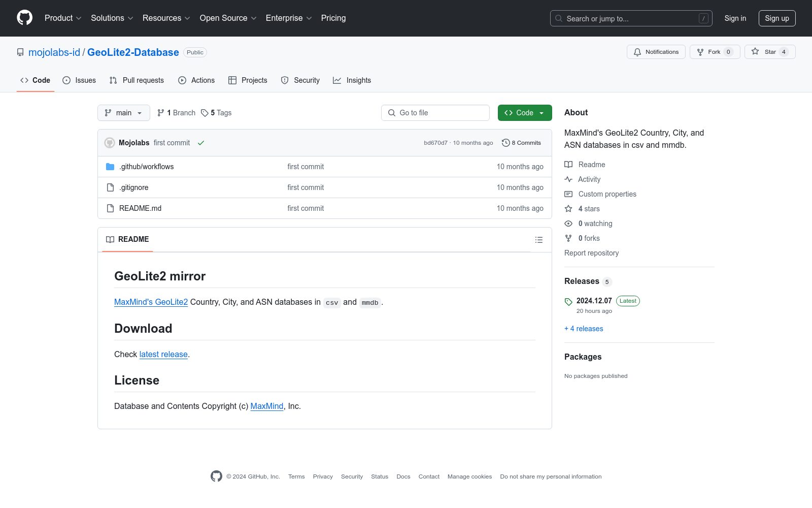Open the green Code dropdown button
Screen dimensions: 812x508
[525, 113]
